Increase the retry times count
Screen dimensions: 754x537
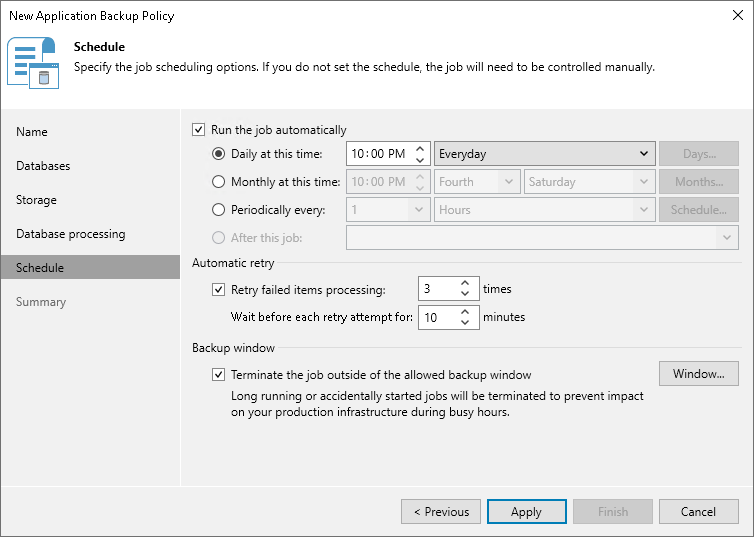pyautogui.click(x=465, y=283)
